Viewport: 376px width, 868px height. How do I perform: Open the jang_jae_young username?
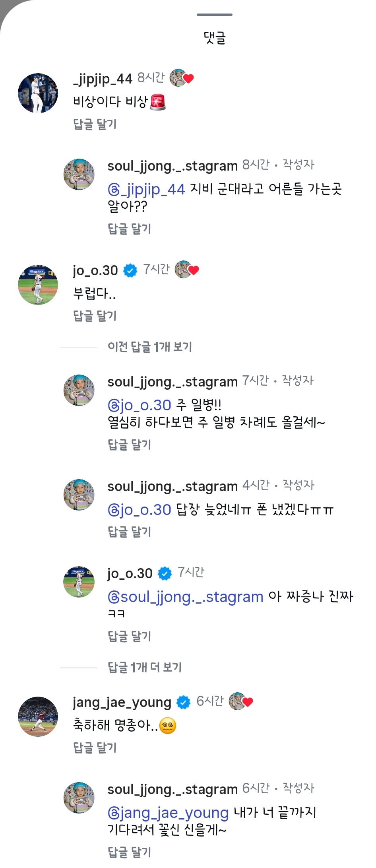[x=122, y=703]
